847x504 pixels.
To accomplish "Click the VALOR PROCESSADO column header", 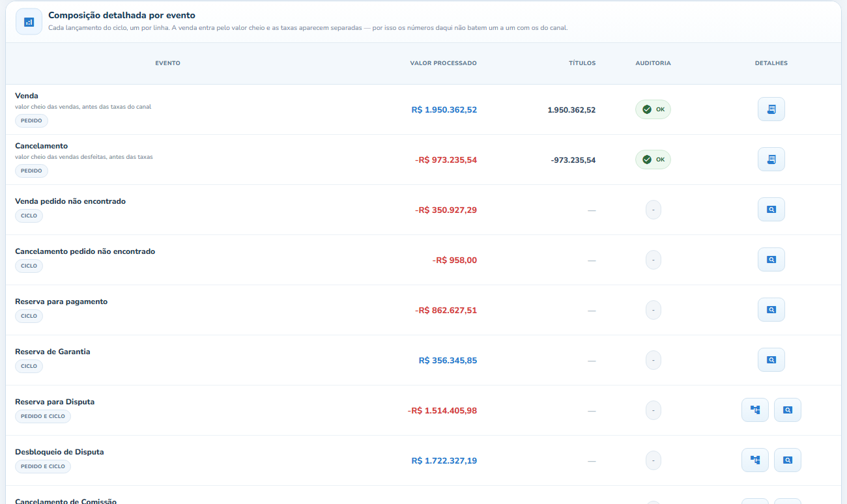I will point(443,63).
